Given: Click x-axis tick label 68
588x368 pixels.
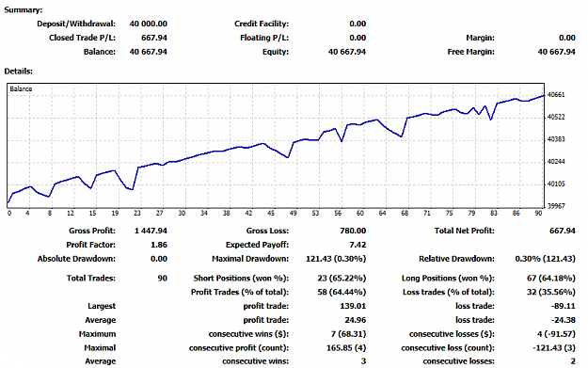Looking at the screenshot, I should (405, 213).
